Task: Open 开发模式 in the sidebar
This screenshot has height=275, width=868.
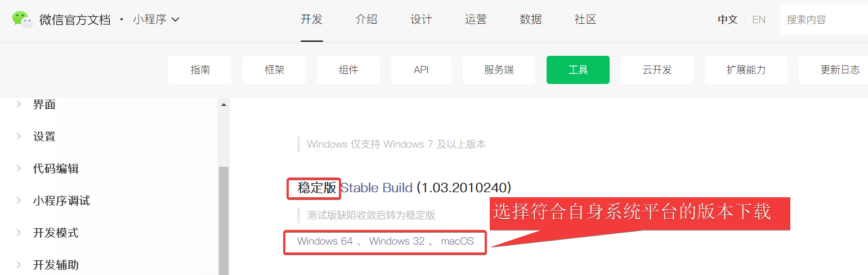Action: click(x=55, y=233)
